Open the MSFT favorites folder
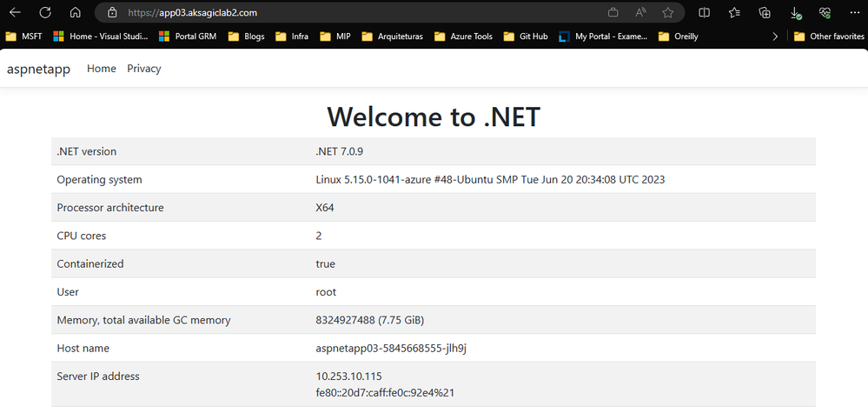The image size is (868, 413). (23, 37)
